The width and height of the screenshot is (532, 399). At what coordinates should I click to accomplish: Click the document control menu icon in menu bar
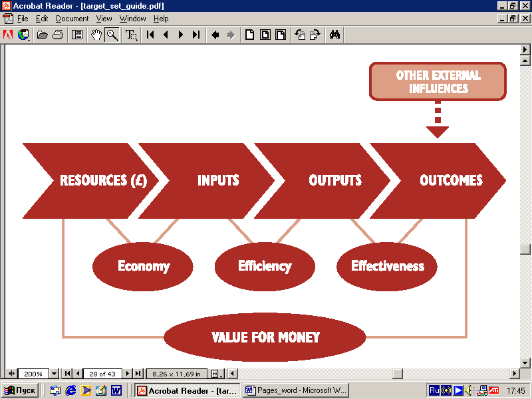coord(7,19)
